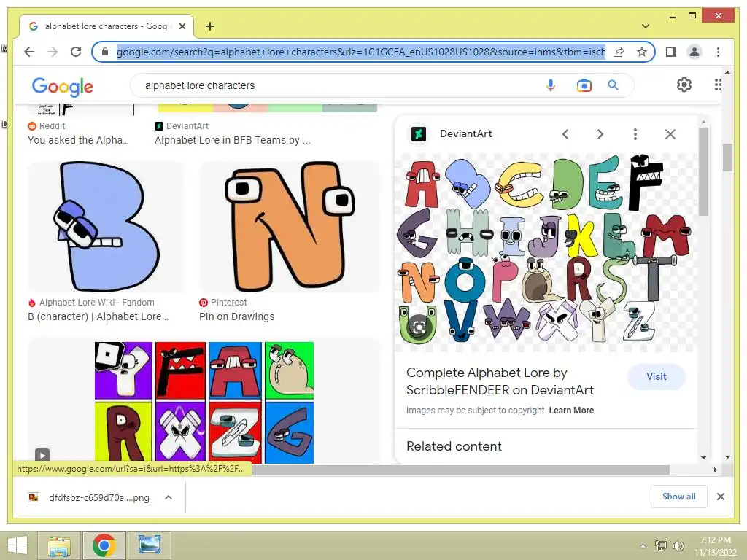Screen dimensions: 747x560
Task: Open Google quick settings gear
Action: coord(684,85)
